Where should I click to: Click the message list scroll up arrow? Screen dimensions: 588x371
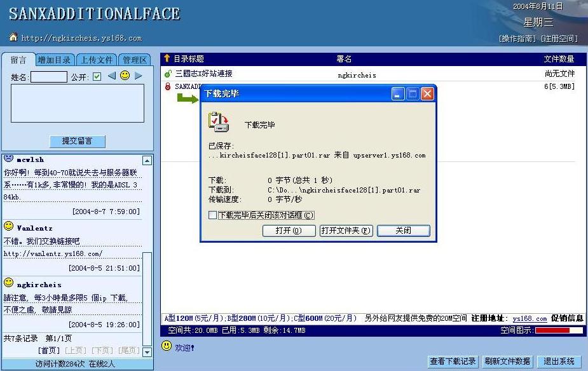point(147,161)
